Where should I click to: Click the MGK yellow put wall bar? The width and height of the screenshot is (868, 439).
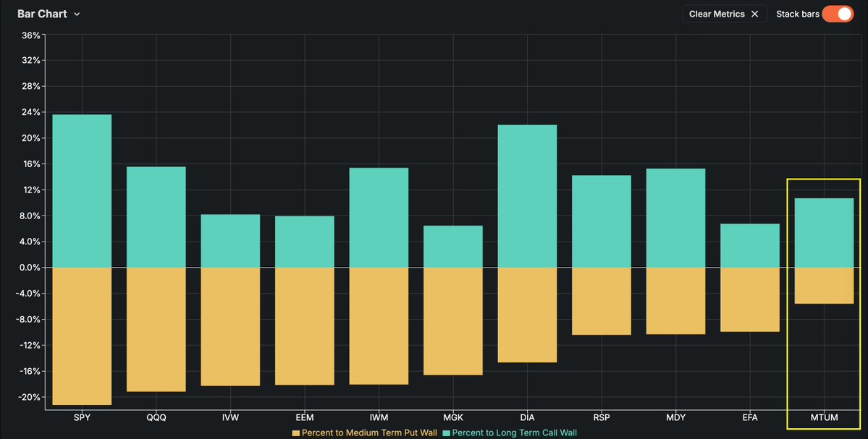[452, 321]
